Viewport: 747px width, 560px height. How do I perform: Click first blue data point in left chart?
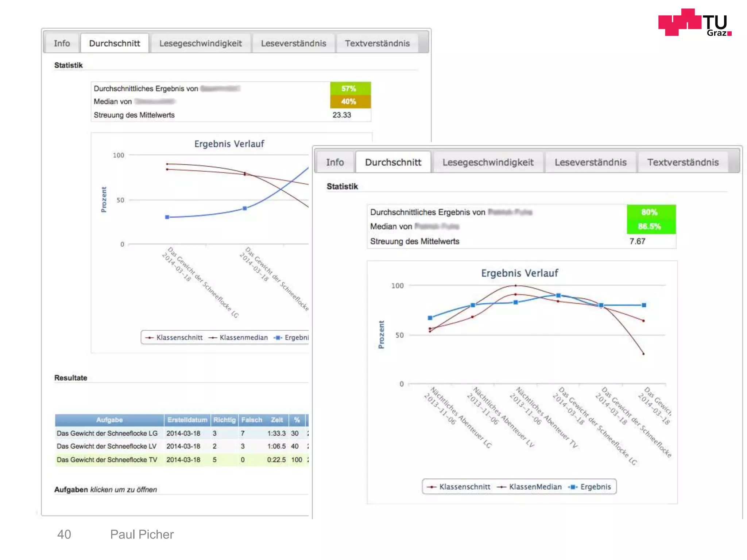click(167, 217)
